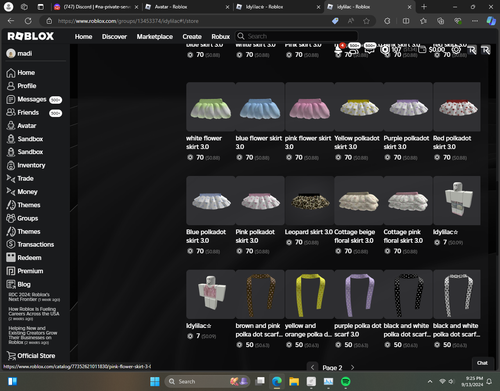Open the madi profile name in sidebar
This screenshot has width=500, height=391.
click(25, 53)
